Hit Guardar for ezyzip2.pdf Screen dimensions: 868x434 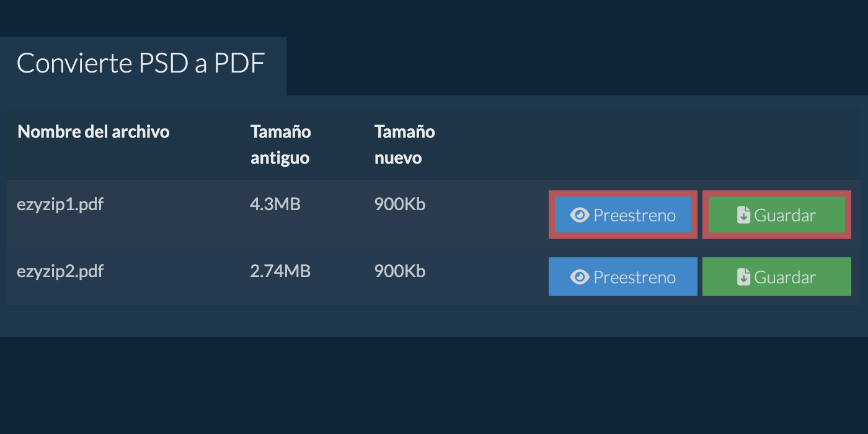777,277
